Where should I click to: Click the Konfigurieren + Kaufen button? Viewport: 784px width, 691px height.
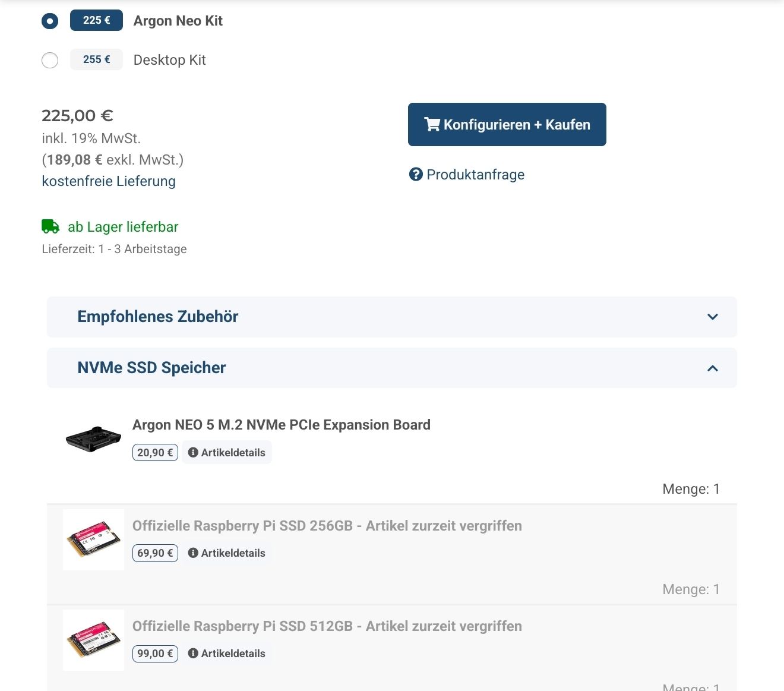pos(507,125)
